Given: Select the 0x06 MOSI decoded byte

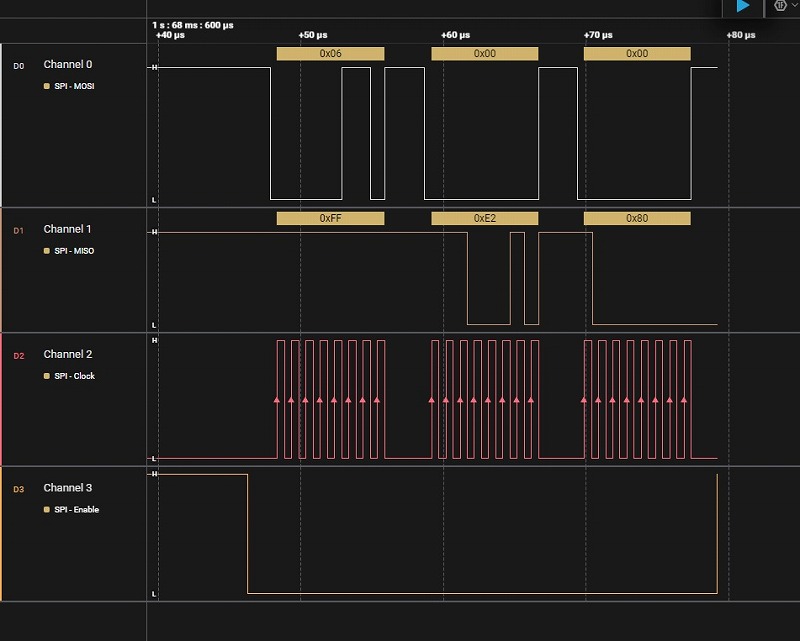Looking at the screenshot, I should [x=330, y=54].
